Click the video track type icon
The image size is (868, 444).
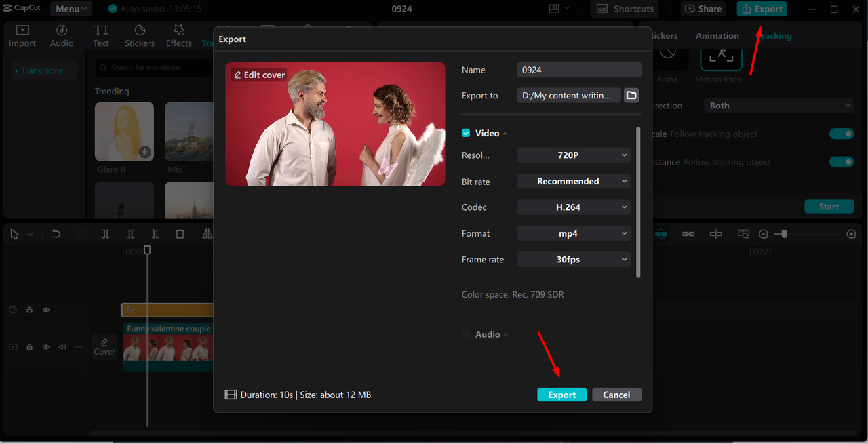[13, 347]
